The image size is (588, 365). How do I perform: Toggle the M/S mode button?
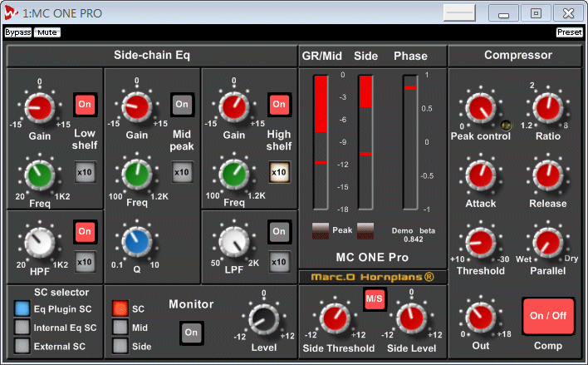coord(375,299)
